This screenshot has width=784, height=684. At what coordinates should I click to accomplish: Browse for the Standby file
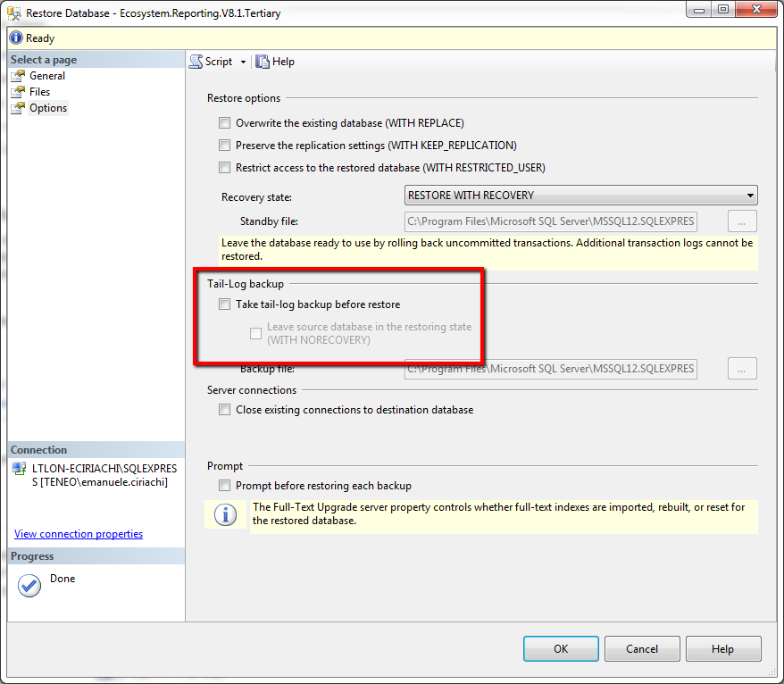742,221
